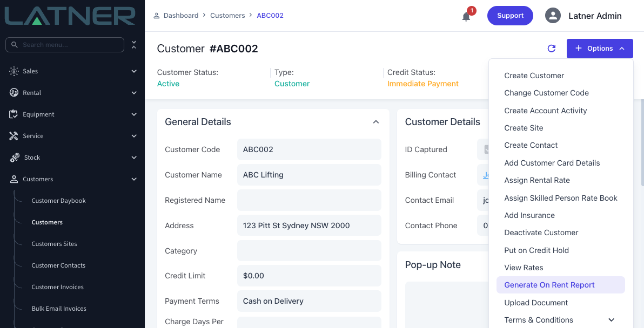
Task: Expand the Equipment menu chevron
Action: [134, 114]
